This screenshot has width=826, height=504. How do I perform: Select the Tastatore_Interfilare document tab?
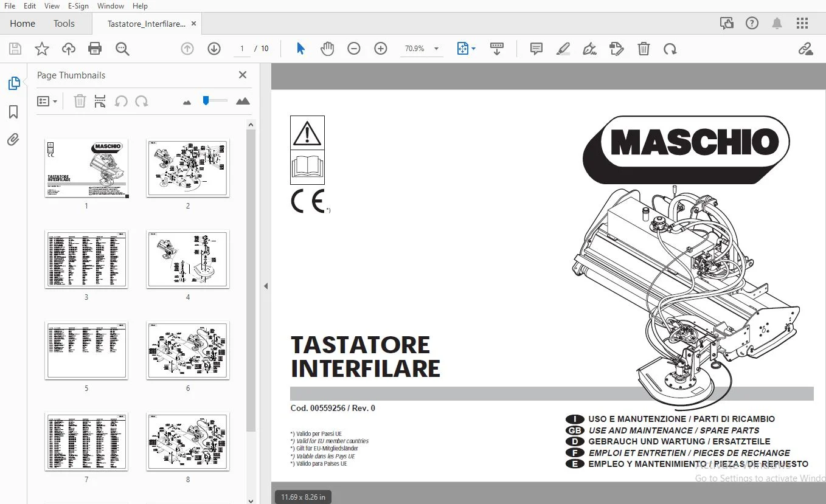pyautogui.click(x=147, y=24)
